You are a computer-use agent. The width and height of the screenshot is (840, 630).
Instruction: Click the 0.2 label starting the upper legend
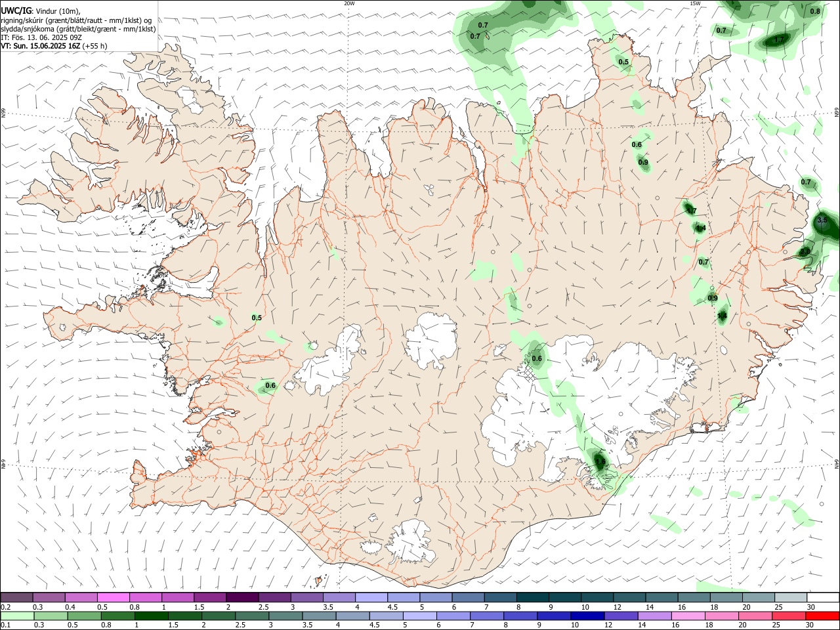point(5,607)
